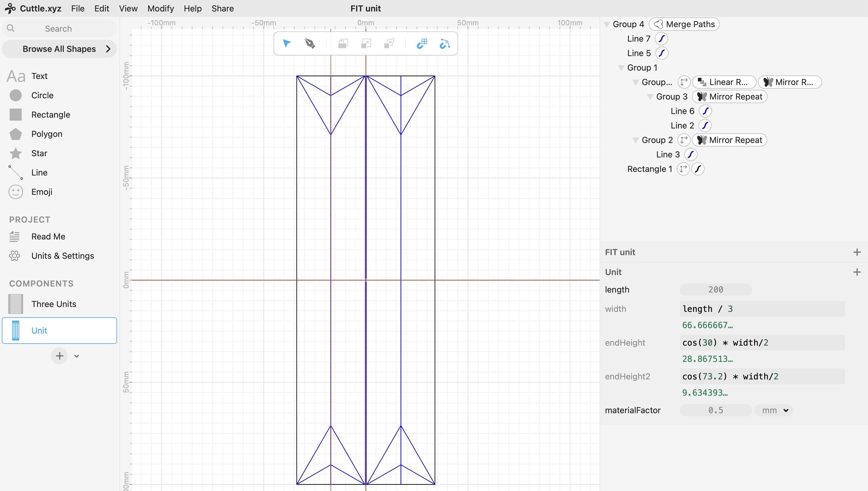Collapse Group 1 in the layer tree

coord(621,68)
